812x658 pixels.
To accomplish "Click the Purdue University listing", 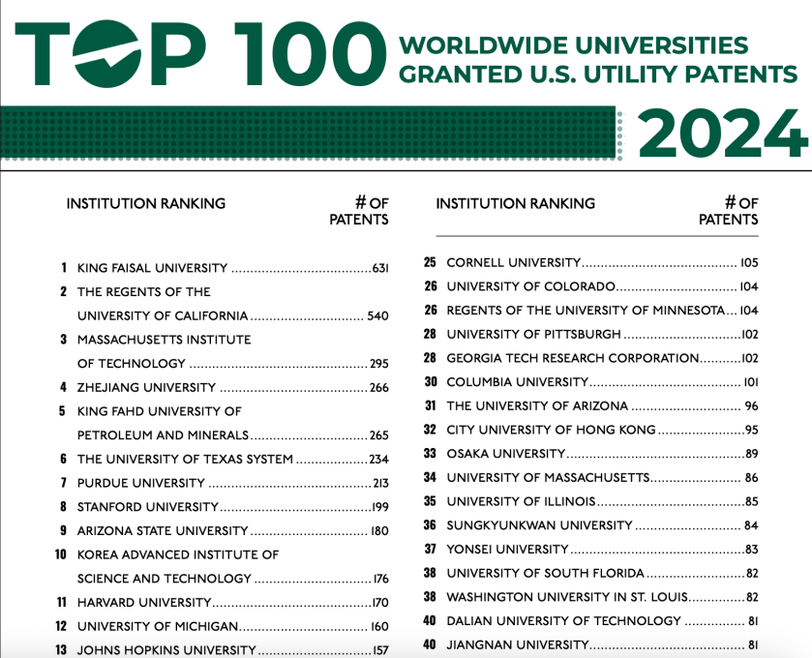I will click(x=141, y=483).
